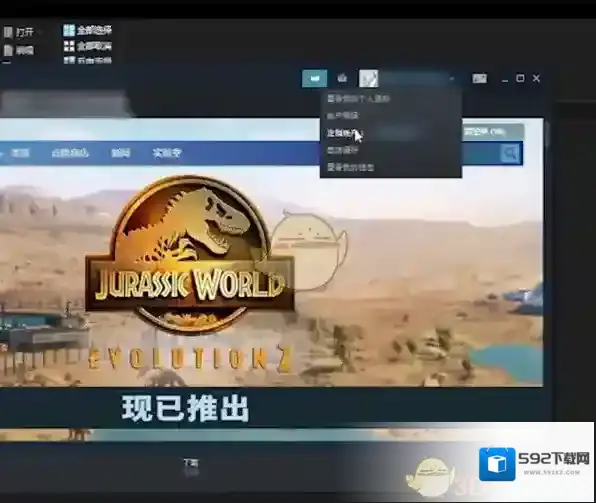Open Steam announcements via teal megaphone button
This screenshot has width=596, height=503.
[314, 78]
